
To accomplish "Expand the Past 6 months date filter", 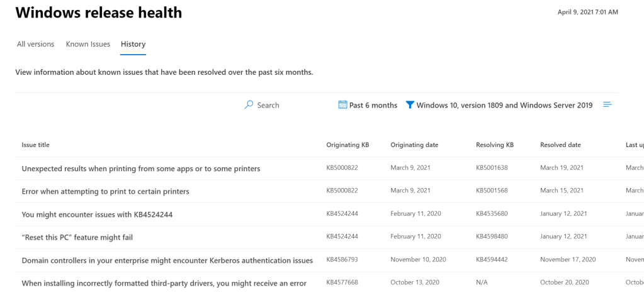I will pos(373,105).
